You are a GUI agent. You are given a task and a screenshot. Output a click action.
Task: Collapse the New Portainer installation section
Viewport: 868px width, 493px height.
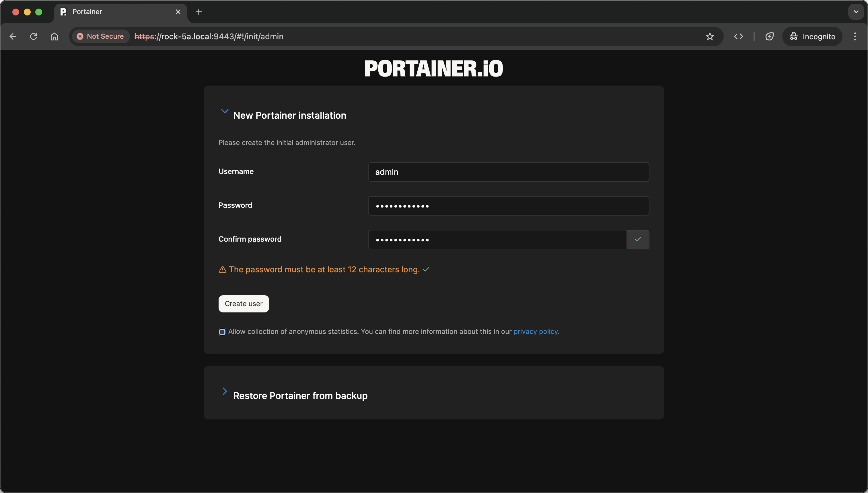225,111
